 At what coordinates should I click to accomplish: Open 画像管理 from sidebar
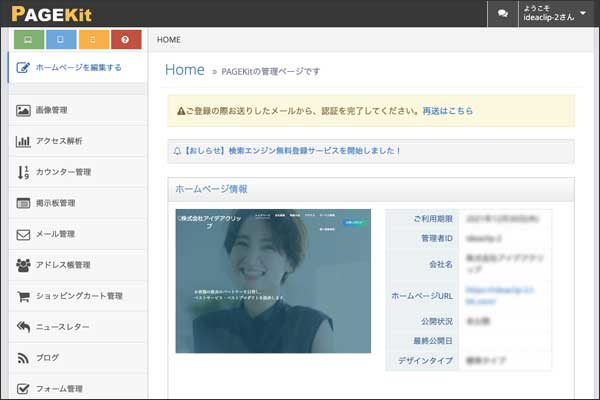tap(78, 110)
